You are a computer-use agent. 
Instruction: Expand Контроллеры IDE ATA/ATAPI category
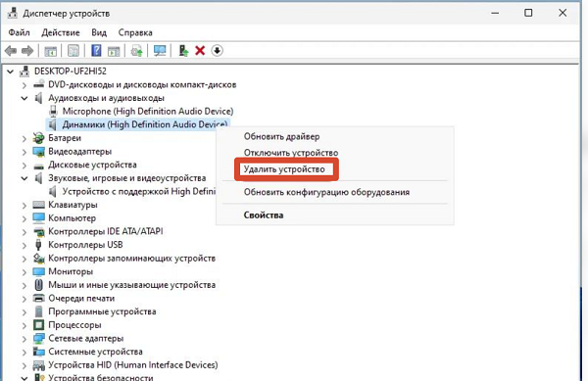[x=24, y=232]
